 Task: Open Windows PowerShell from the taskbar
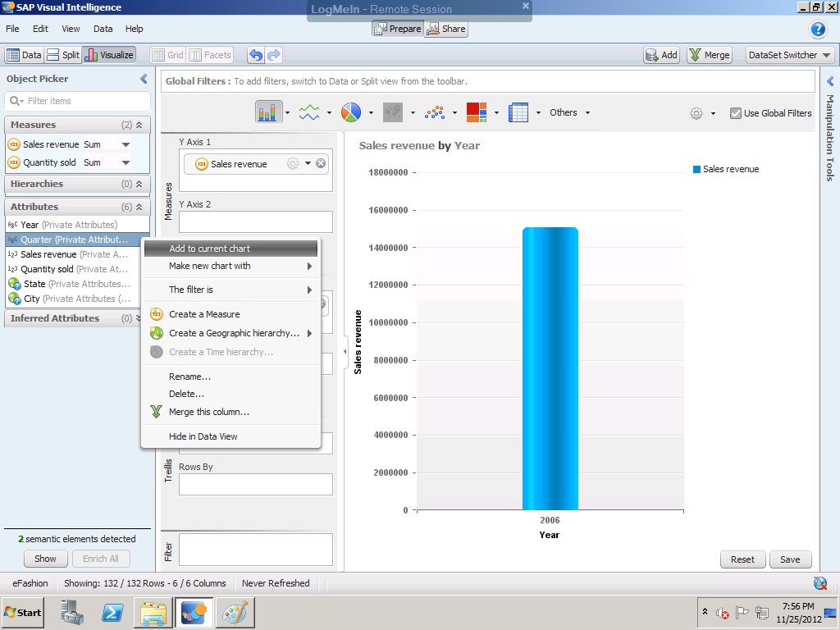point(112,612)
